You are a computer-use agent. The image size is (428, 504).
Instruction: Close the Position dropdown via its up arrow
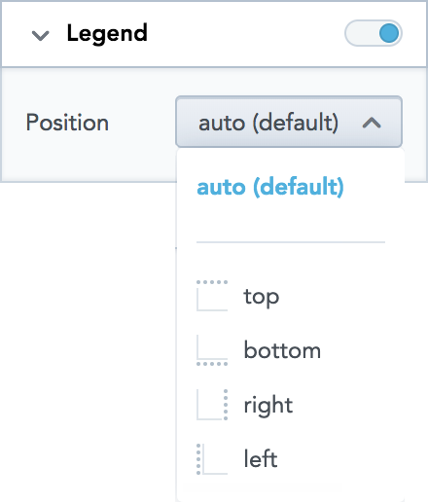click(372, 123)
